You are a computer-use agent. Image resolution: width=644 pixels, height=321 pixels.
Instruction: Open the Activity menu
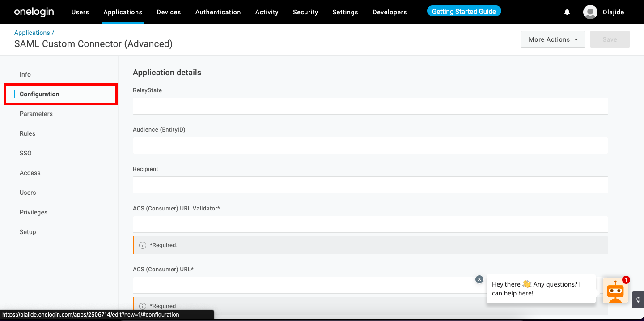coord(267,12)
